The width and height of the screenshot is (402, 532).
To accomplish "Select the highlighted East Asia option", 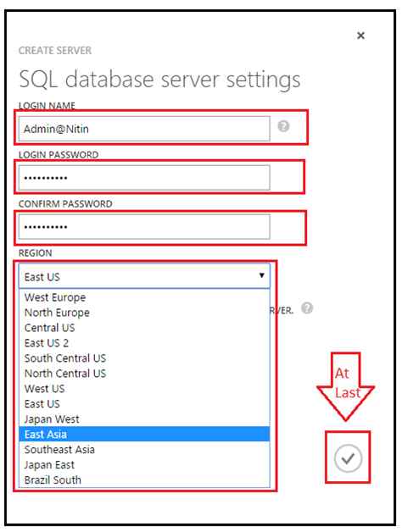I will (x=144, y=435).
